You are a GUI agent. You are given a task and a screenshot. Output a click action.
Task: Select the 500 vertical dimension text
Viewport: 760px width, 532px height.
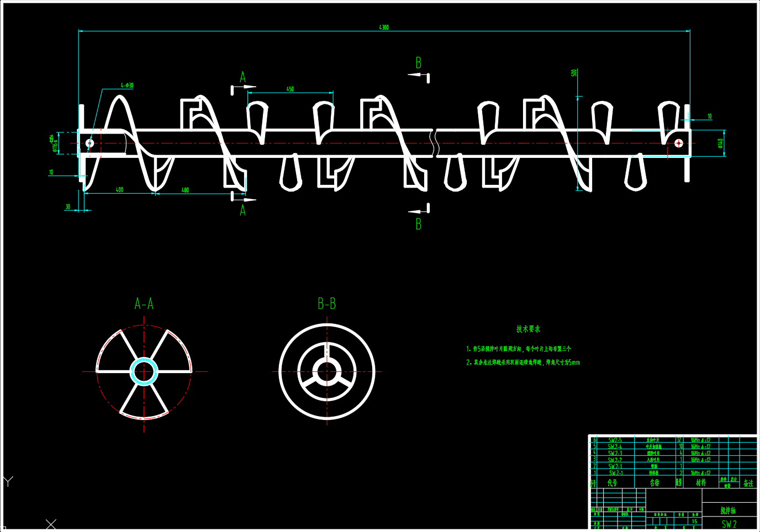tap(574, 73)
